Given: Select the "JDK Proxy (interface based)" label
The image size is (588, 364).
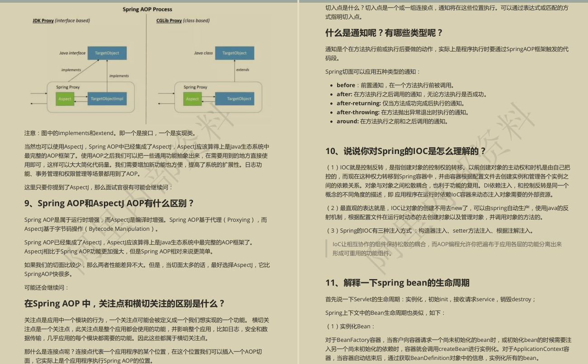Looking at the screenshot, I should (x=61, y=21).
